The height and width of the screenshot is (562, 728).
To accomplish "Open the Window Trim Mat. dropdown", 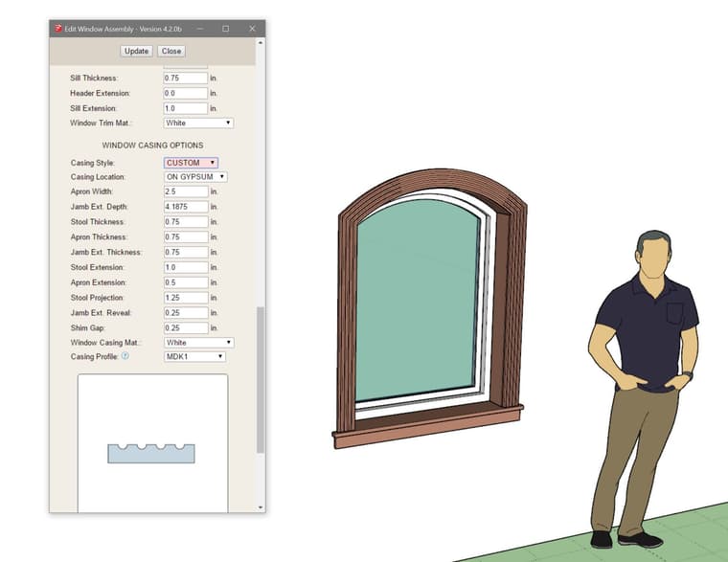I will point(198,123).
